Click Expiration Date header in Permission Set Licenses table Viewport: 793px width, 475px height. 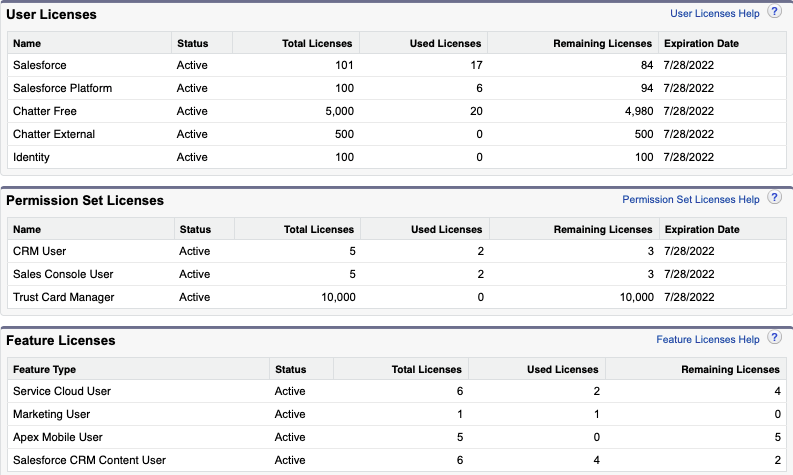coord(701,230)
